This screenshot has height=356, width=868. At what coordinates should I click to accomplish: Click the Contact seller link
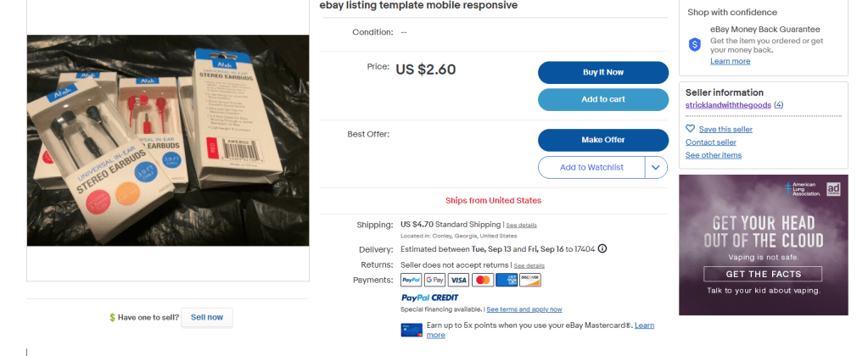point(711,142)
